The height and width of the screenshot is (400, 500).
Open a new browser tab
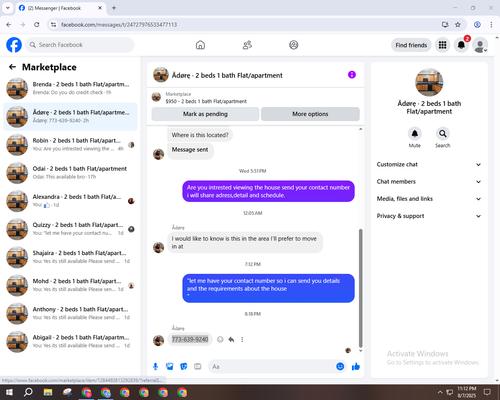[114, 8]
